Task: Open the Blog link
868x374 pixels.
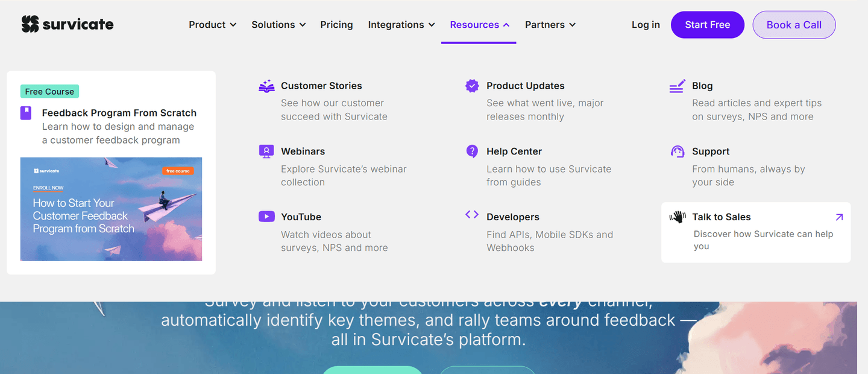Action: point(702,86)
